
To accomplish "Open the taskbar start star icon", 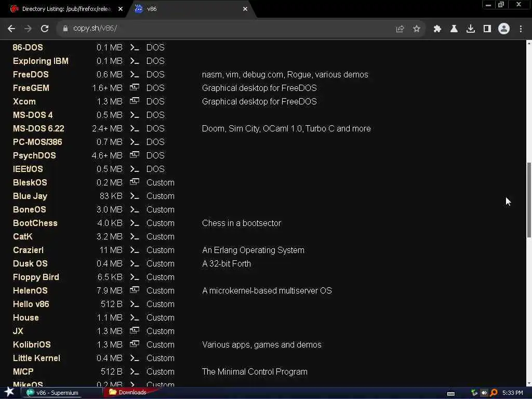I will pos(9,392).
